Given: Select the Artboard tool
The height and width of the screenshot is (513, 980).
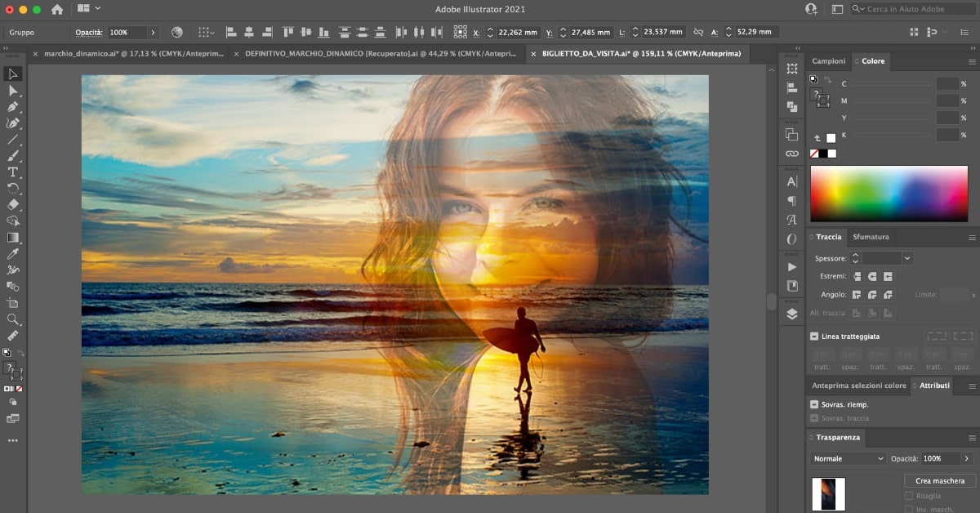Looking at the screenshot, I should point(13,303).
